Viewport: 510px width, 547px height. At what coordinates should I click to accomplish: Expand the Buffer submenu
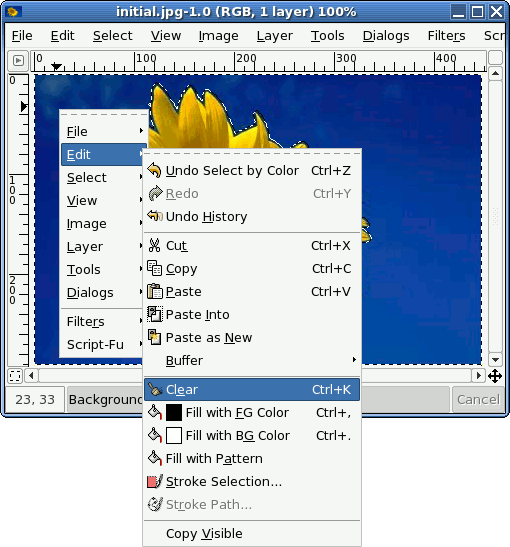click(x=252, y=360)
